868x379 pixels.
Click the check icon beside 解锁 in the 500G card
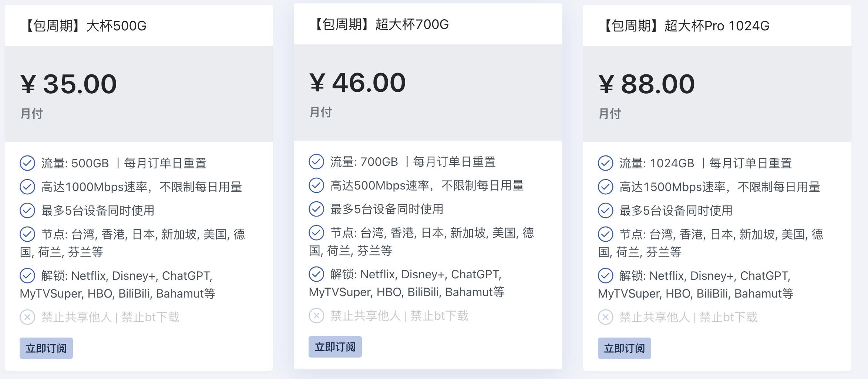[x=27, y=276]
